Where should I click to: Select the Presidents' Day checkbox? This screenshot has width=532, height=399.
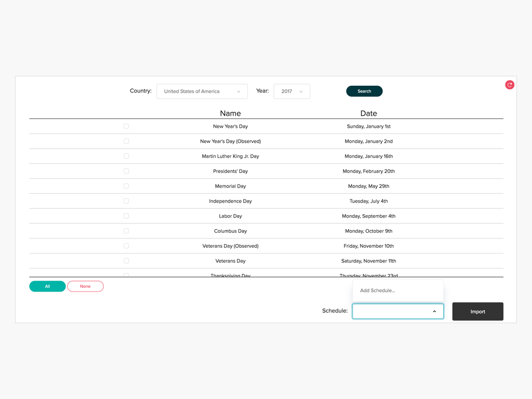tap(126, 171)
